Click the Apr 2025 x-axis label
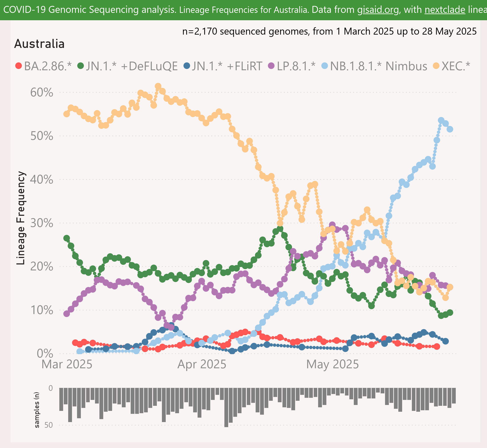487x448 pixels. tap(202, 364)
